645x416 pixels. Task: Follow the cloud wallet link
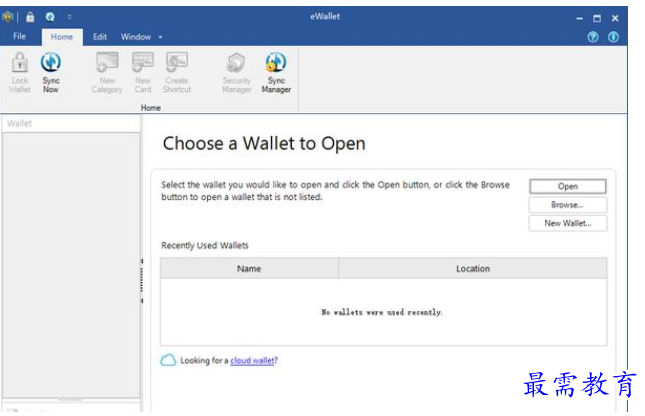tap(252, 361)
